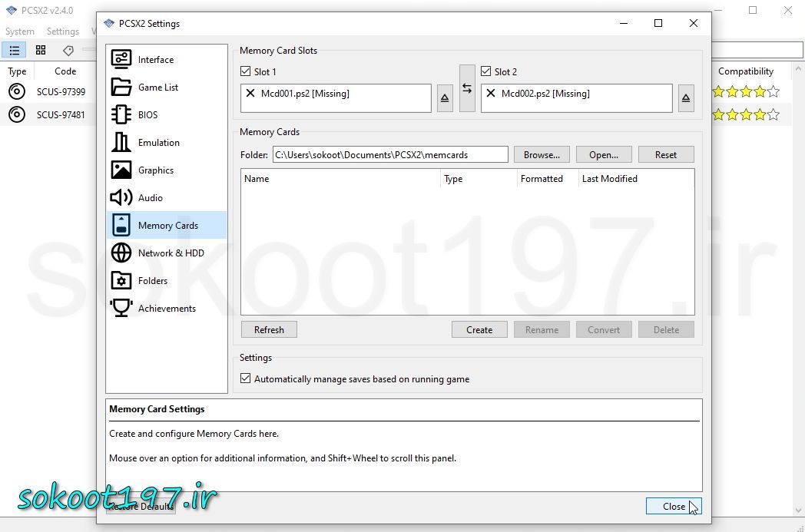
Task: Click the swap memory cards arrows button
Action: [x=467, y=89]
